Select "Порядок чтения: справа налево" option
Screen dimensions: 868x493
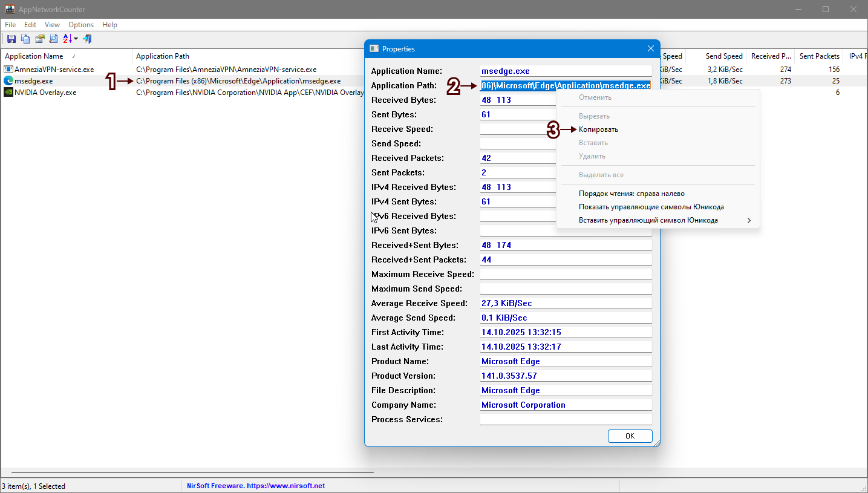631,194
